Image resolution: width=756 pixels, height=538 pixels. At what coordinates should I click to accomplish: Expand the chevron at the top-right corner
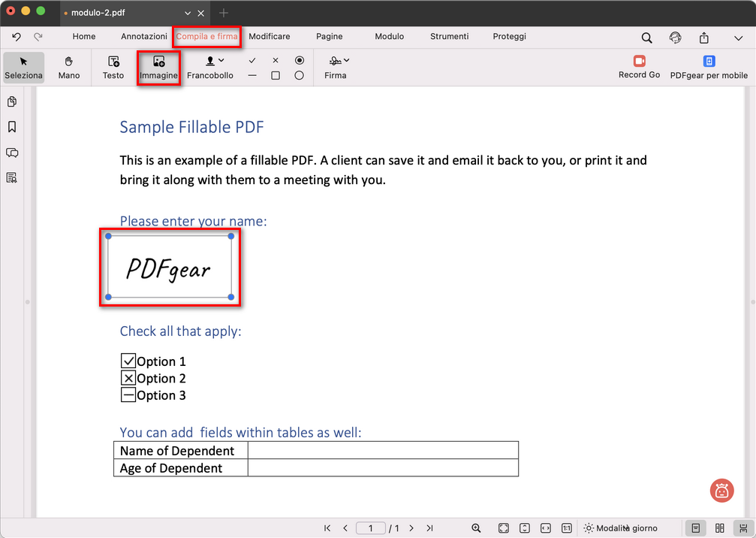(x=738, y=36)
